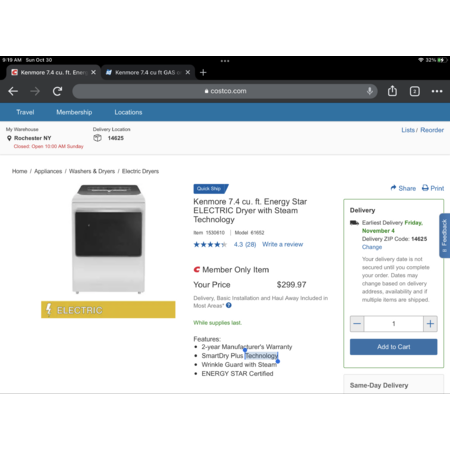450x450 pixels.
Task: Click the Rochester NY warehouse link
Action: tap(33, 138)
